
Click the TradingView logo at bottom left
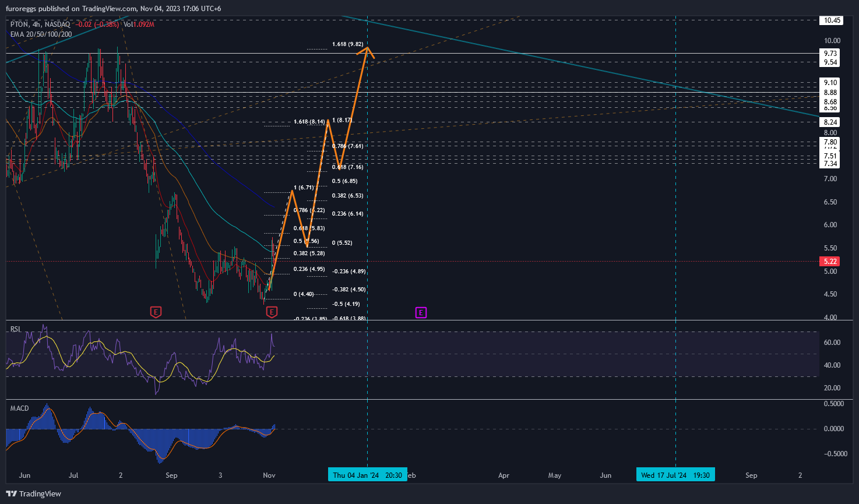coord(34,494)
